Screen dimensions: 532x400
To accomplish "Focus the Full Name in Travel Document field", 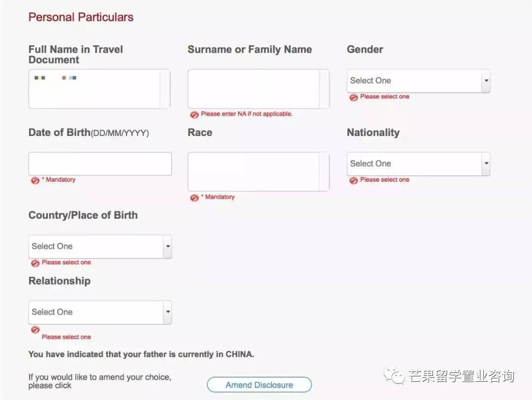I will coord(94,89).
